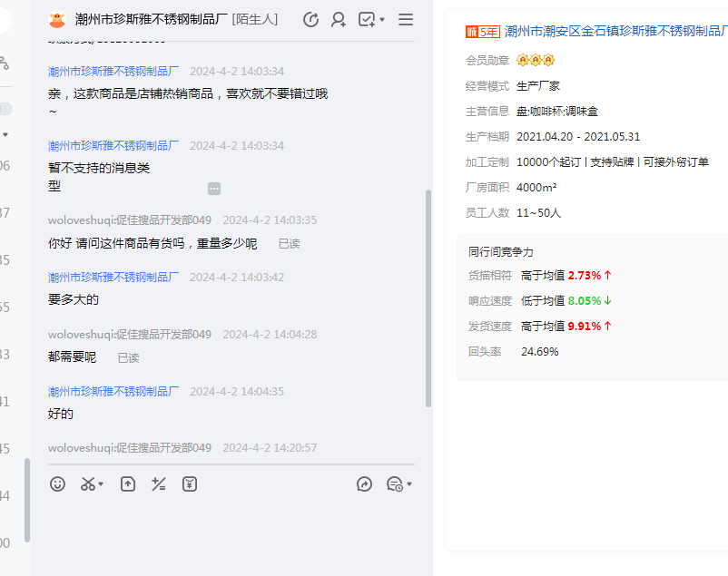The width and height of the screenshot is (728, 576).
Task: Open the hamburger menu in chat header
Action: [406, 19]
